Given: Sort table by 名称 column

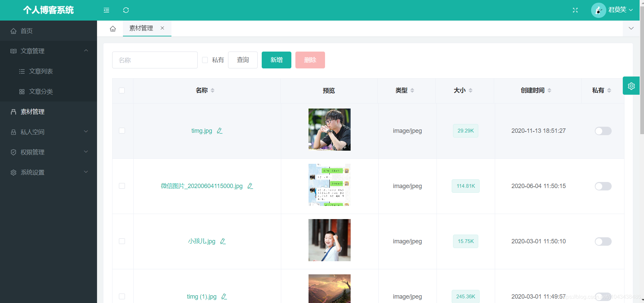Looking at the screenshot, I should pos(213,90).
